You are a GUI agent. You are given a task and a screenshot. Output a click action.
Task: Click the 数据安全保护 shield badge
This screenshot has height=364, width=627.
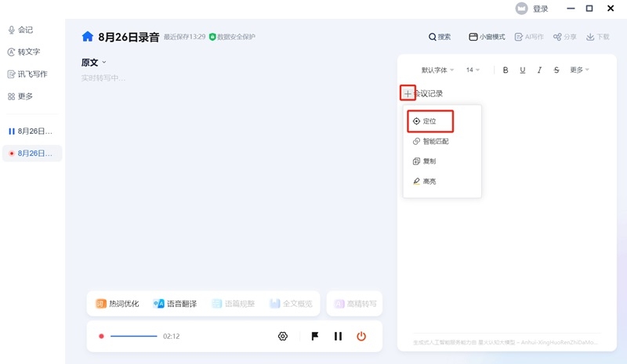coord(232,37)
